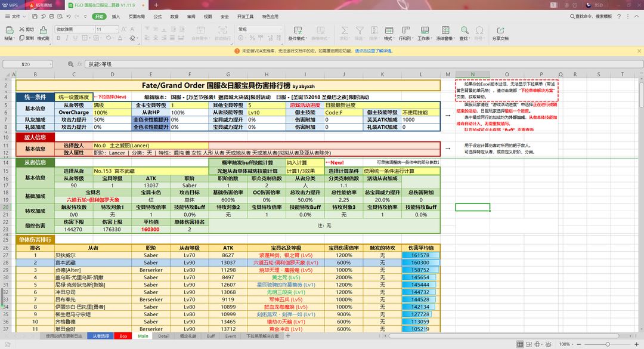Screen dimensions: 644x349
Task: Open the 页面布局 (Page Layout) tab
Action: pos(137,17)
